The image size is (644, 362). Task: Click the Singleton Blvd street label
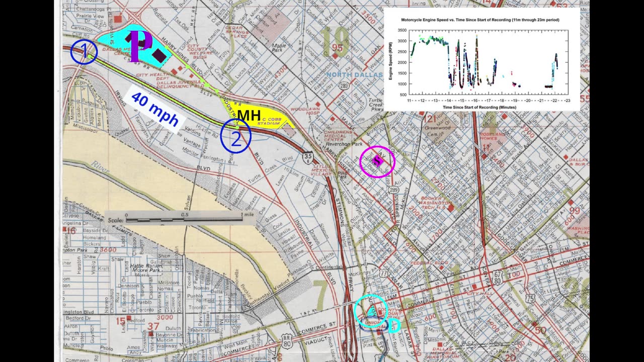pos(78,312)
